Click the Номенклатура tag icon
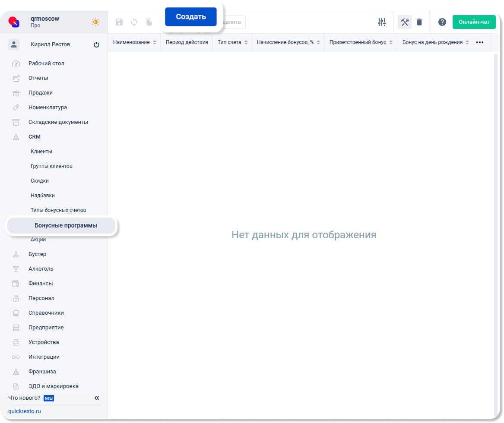504x423 pixels. (16, 107)
